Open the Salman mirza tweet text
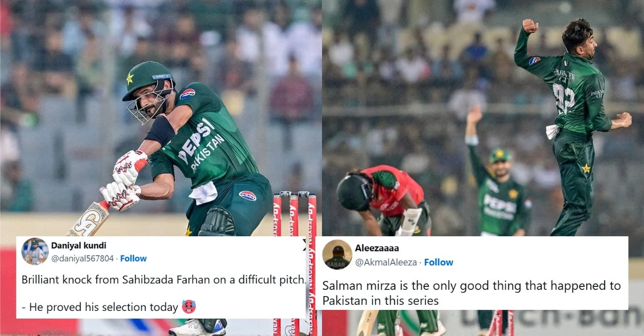 point(471,293)
